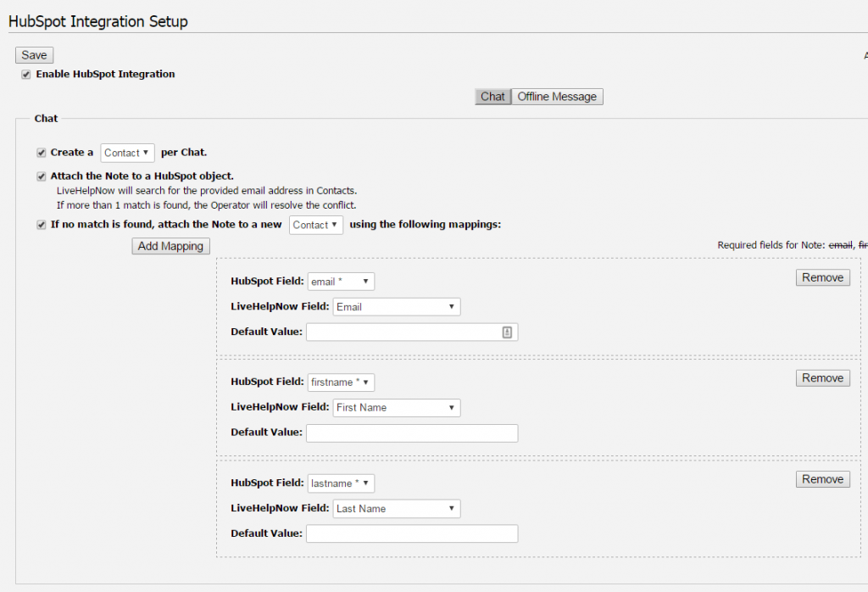Click the autofill icon in email Default Value field

[507, 332]
